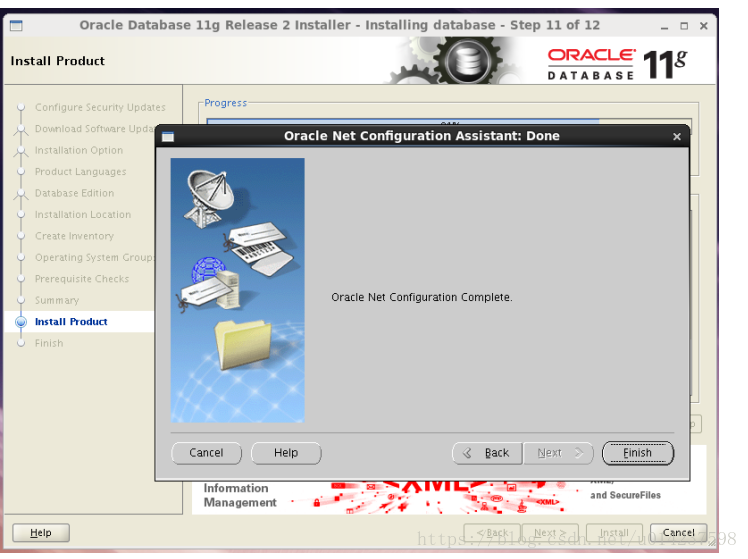748x559 pixels.
Task: Click the installer Help button at bottom left
Action: [x=41, y=532]
